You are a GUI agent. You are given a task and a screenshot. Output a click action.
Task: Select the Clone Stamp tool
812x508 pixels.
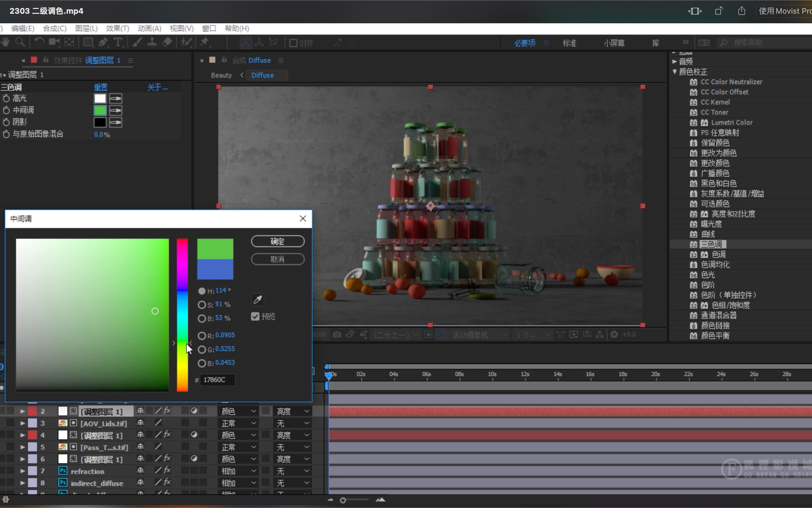[x=152, y=42]
